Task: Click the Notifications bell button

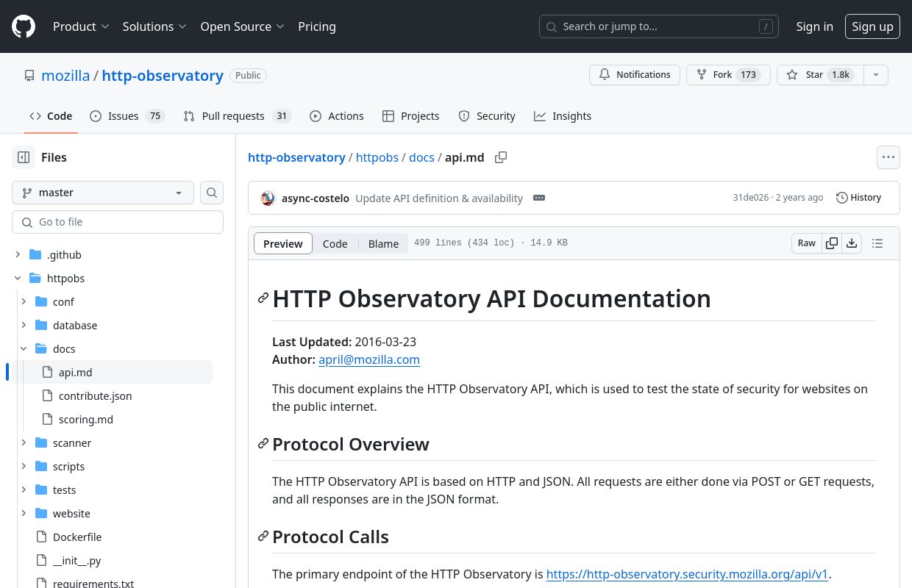Action: (x=634, y=75)
